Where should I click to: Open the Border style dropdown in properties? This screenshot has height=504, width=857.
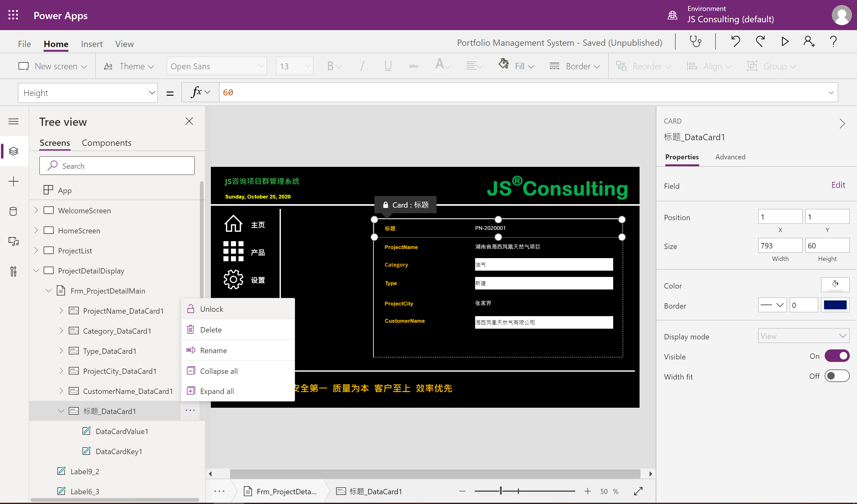(772, 305)
